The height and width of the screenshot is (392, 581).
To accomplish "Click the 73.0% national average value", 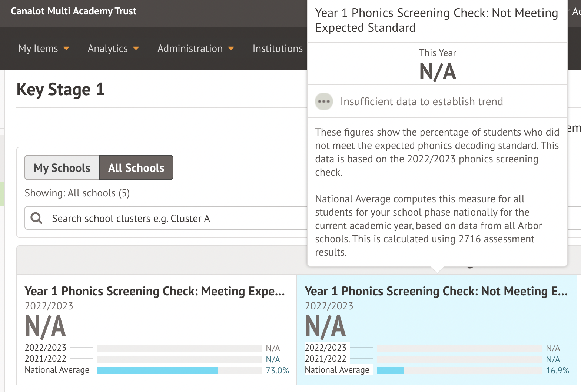I will (x=277, y=371).
